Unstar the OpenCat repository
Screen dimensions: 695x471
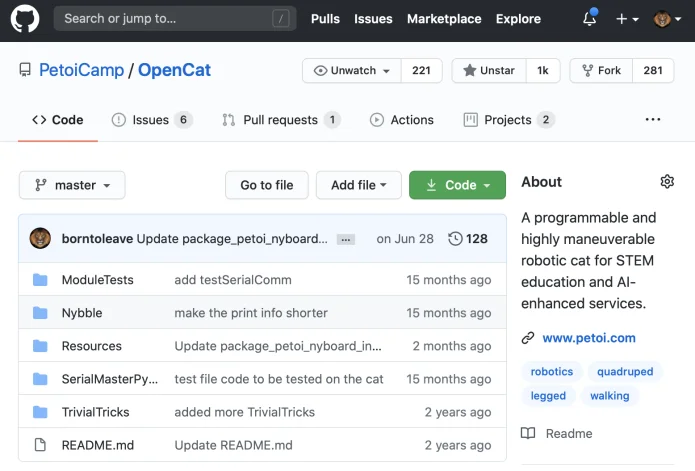point(490,71)
